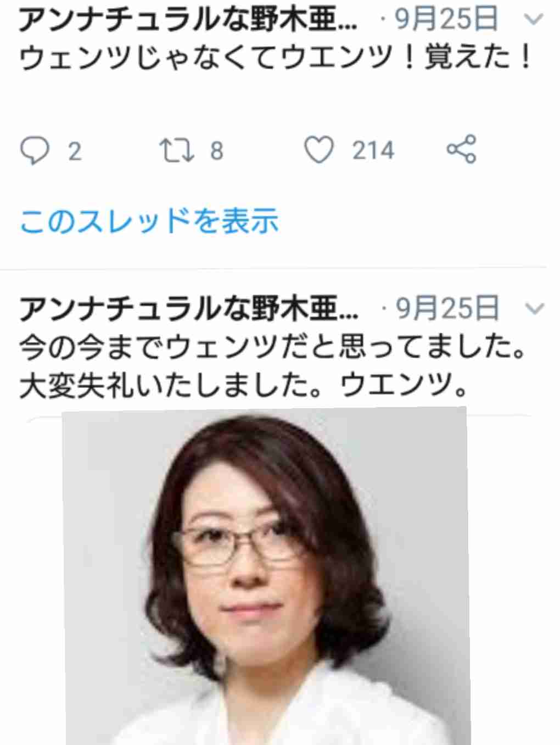This screenshot has height=745, width=560.
Task: Retweet the first tweet via arrows icon
Action: click(176, 151)
